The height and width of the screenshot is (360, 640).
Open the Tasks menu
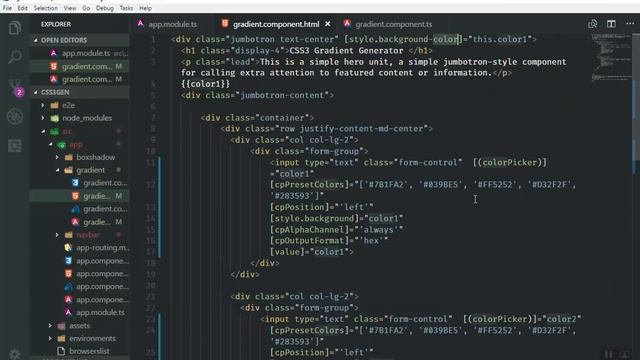click(126, 8)
